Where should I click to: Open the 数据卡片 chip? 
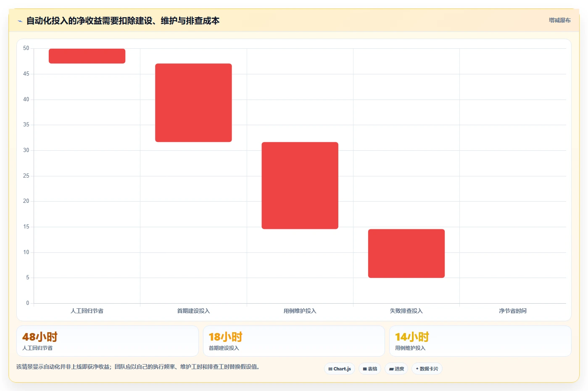[x=427, y=369]
